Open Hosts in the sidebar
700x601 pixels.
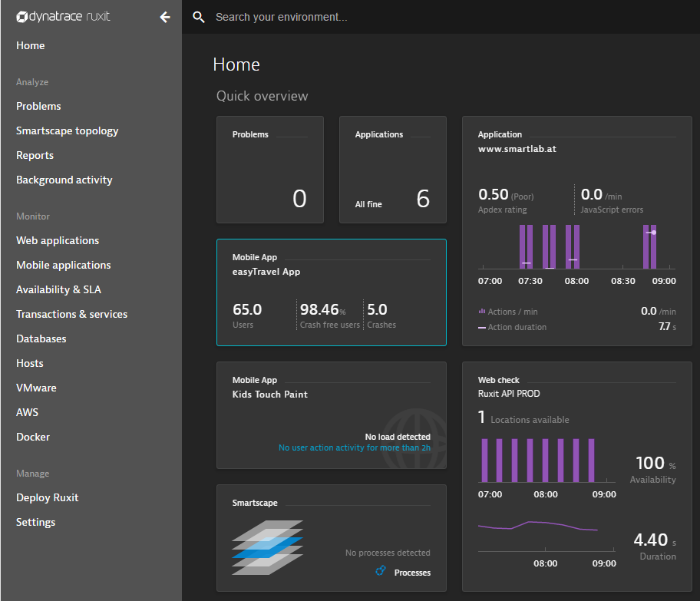tap(30, 363)
